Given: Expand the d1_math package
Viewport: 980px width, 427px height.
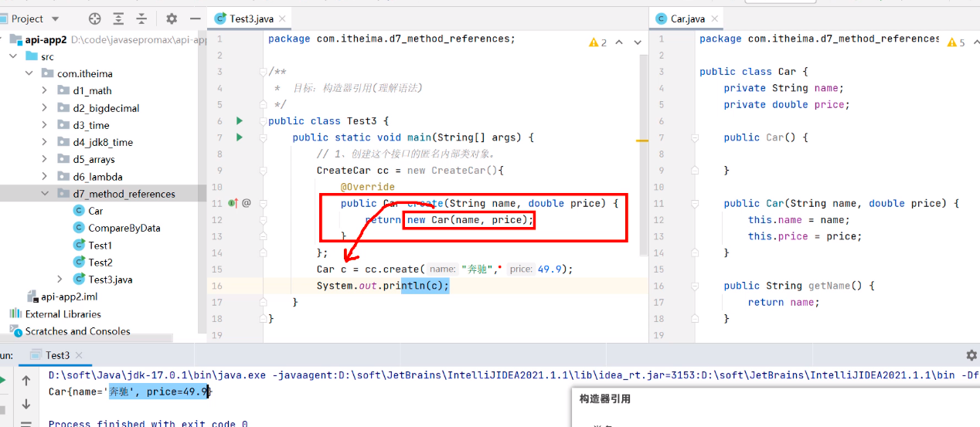Looking at the screenshot, I should (x=45, y=90).
